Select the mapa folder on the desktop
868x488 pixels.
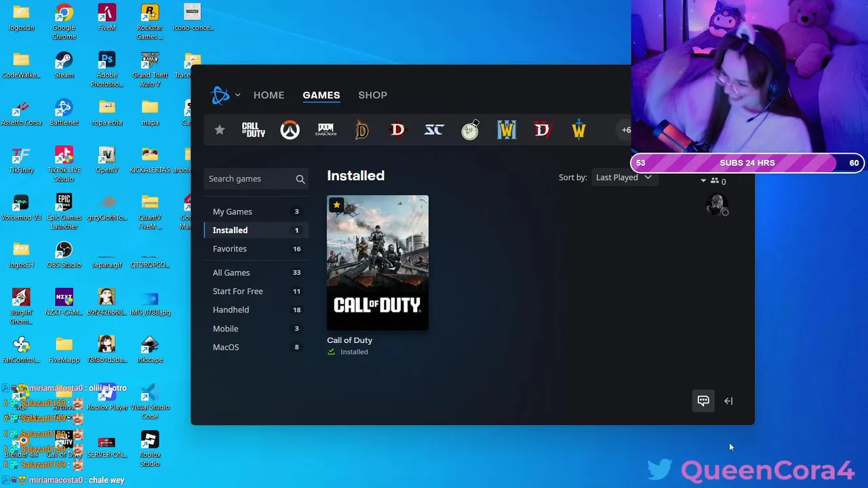tap(150, 113)
